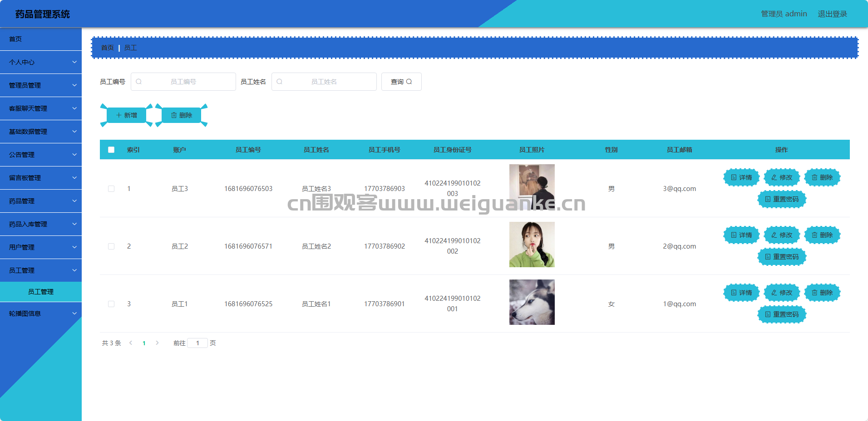Image resolution: width=868 pixels, height=421 pixels.
Task: Click the 新增 add button
Action: 126,115
